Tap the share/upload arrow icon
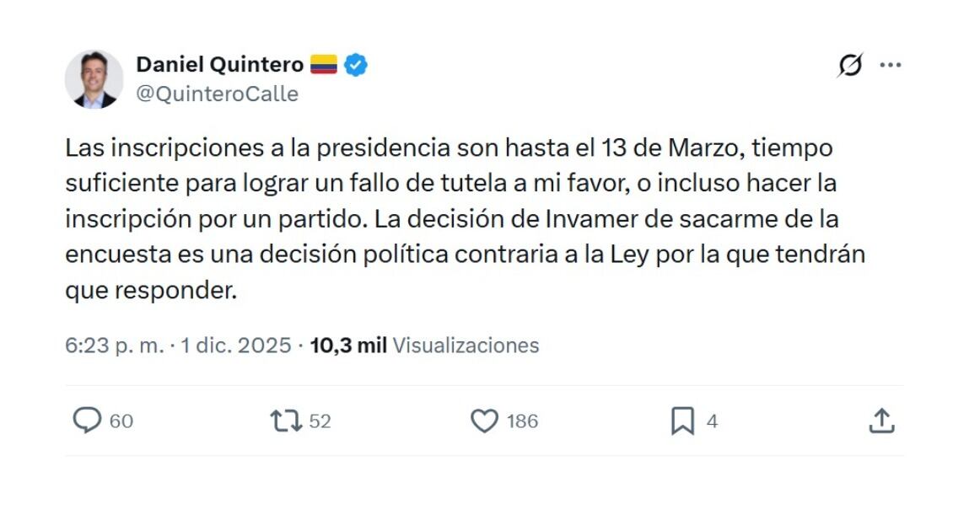The height and width of the screenshot is (520, 980). 883,421
